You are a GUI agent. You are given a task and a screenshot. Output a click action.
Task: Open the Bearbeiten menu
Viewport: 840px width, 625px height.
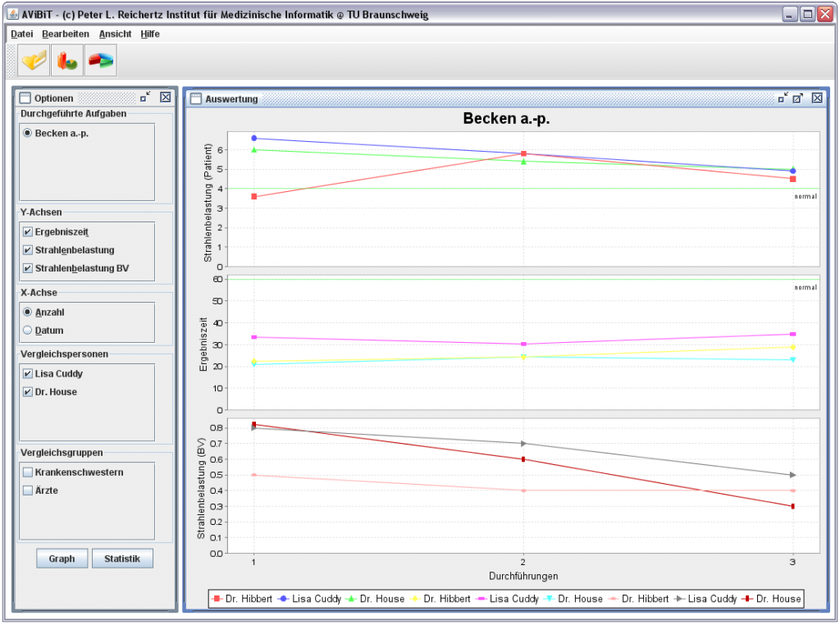[x=66, y=34]
